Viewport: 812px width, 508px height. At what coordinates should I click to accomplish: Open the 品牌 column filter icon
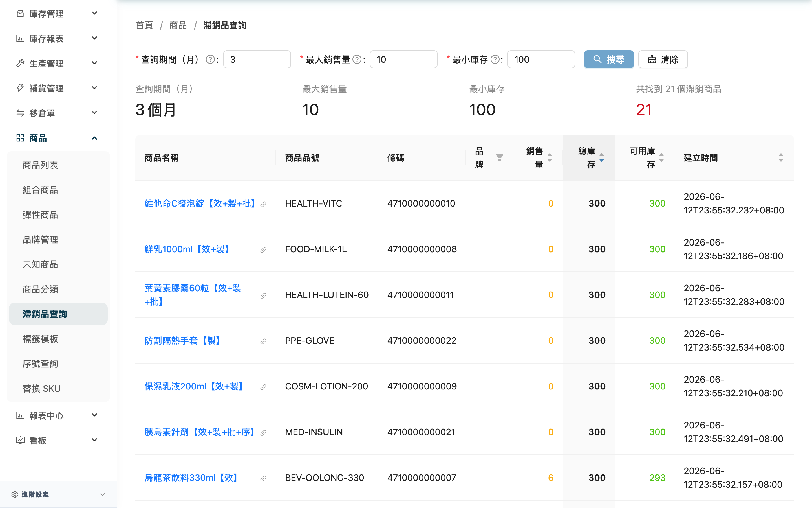pos(499,157)
